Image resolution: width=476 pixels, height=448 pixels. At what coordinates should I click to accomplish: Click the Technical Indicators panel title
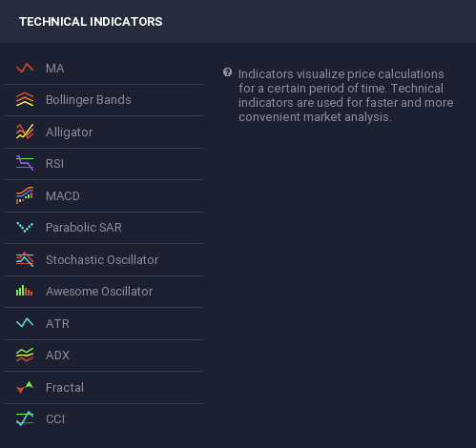point(91,22)
